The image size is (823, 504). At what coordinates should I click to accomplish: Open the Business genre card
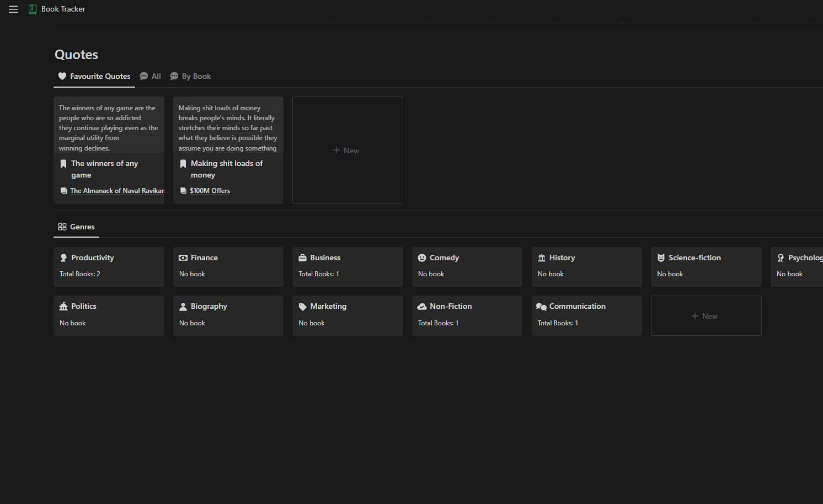tap(348, 267)
